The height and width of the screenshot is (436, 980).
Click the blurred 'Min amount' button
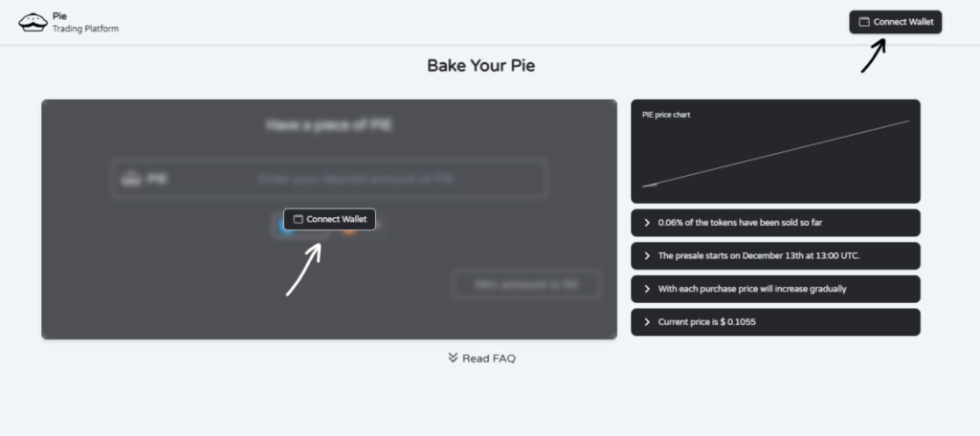[526, 284]
